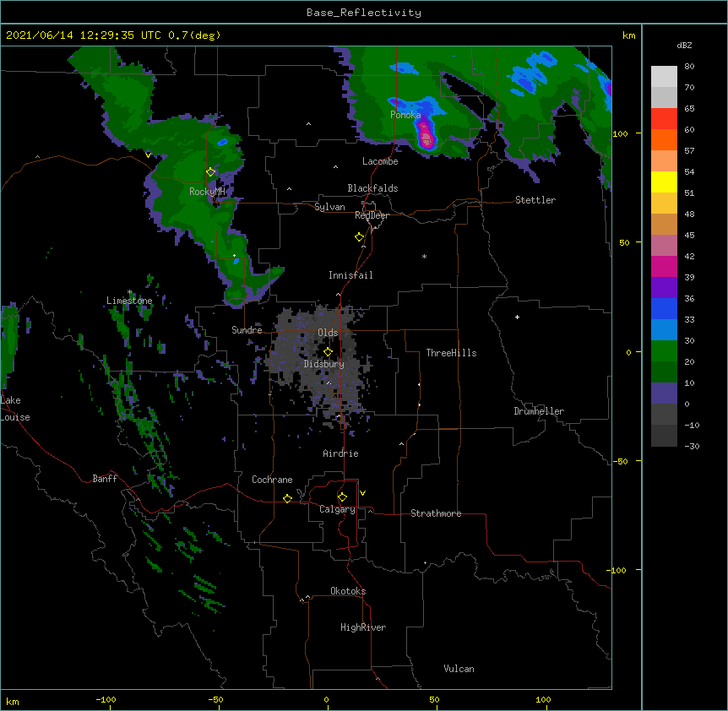
Task: Select the -30 value at legend bottom
Action: coord(692,446)
